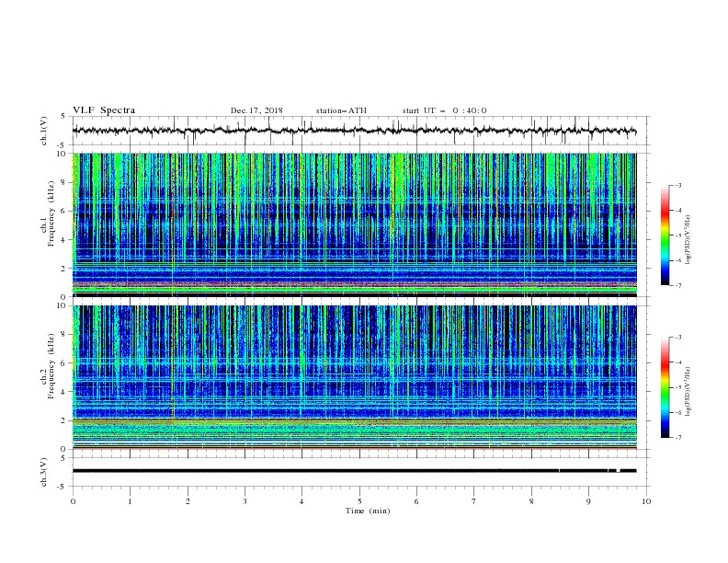This screenshot has height=563, width=728.
Task: Click the 2 minute tick on time axis
Action: pyautogui.click(x=188, y=501)
